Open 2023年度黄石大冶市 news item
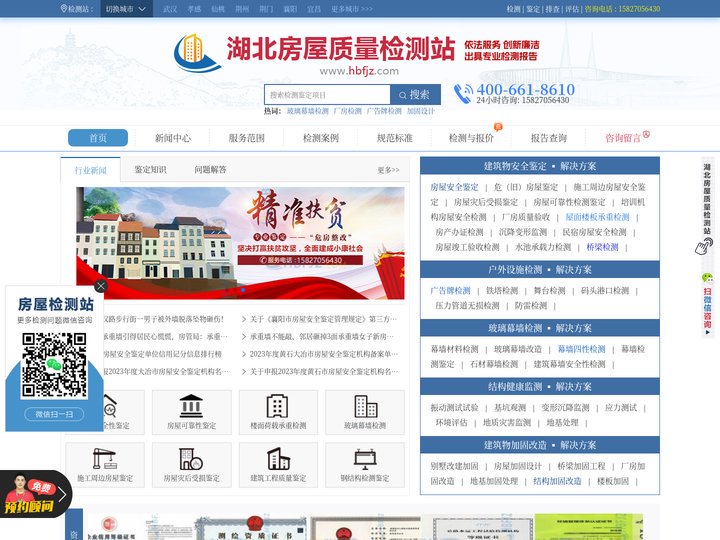 click(324, 354)
